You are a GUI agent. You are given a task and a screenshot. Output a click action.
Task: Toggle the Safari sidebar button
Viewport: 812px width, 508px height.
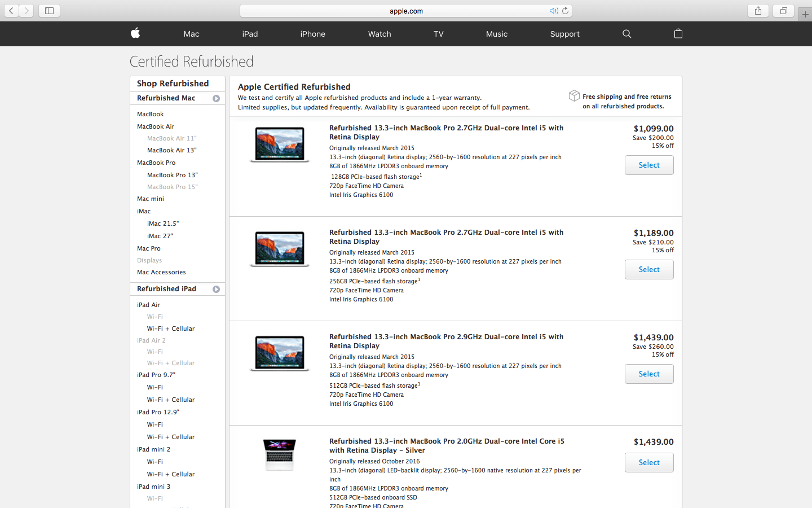[x=49, y=11]
